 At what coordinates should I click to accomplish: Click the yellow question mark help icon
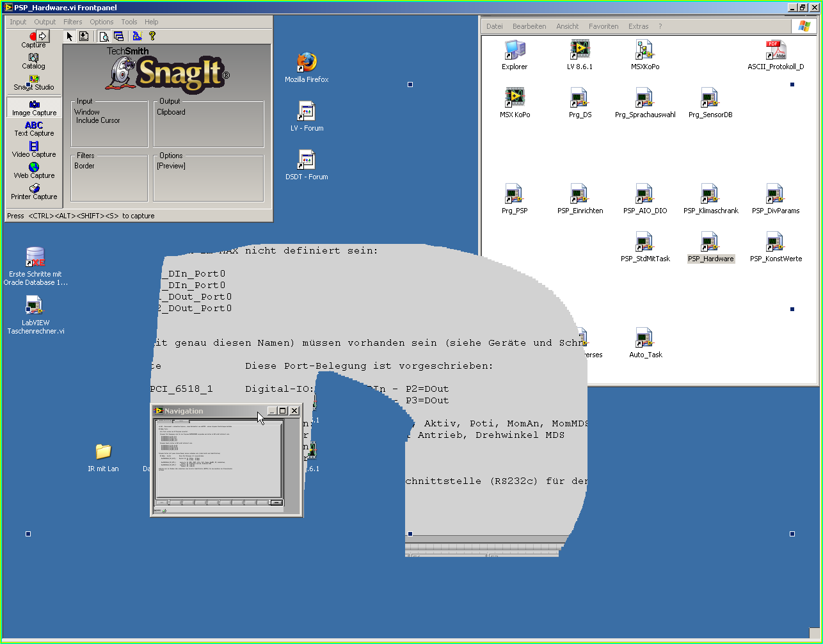152,36
